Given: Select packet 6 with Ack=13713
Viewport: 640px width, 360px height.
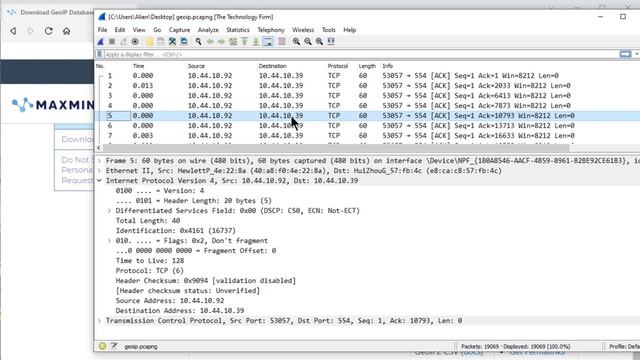Looking at the screenshot, I should click(x=367, y=126).
